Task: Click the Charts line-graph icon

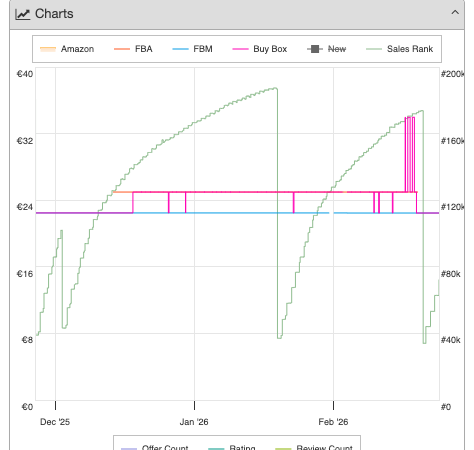Action: tap(23, 14)
